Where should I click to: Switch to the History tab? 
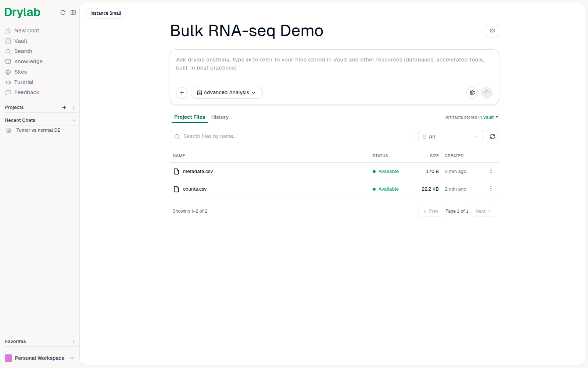click(x=220, y=117)
